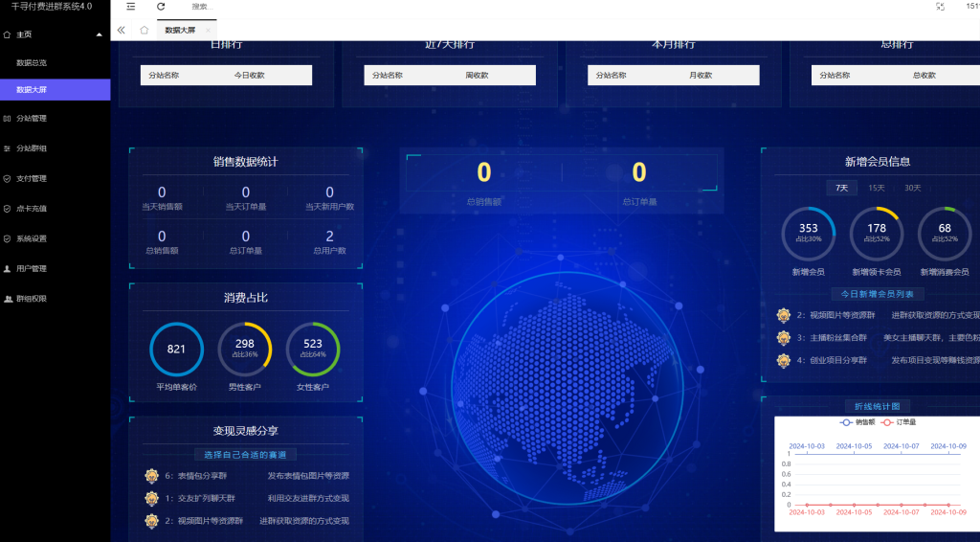The height and width of the screenshot is (542, 980).
Task: Click the double-left arrow to scroll tabs
Action: click(x=122, y=30)
